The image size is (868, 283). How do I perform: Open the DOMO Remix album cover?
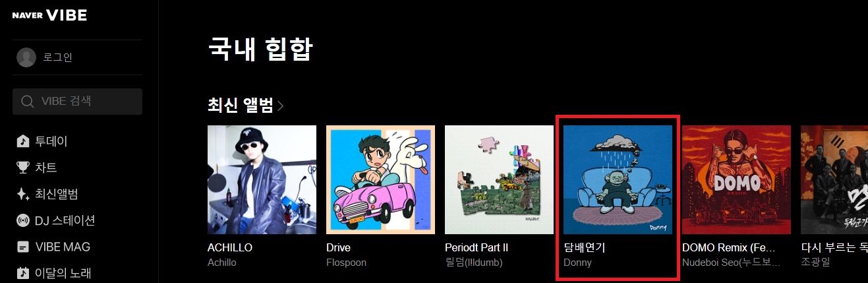[736, 179]
